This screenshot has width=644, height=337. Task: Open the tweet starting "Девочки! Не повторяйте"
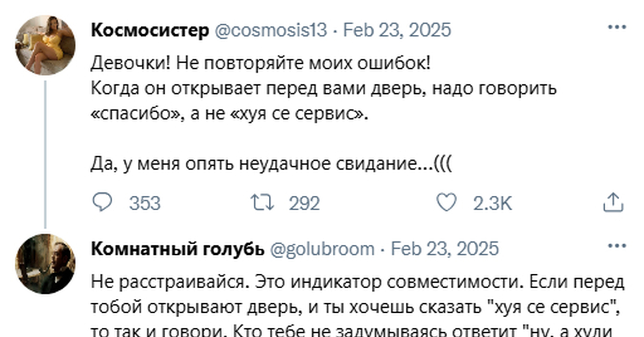(261, 65)
